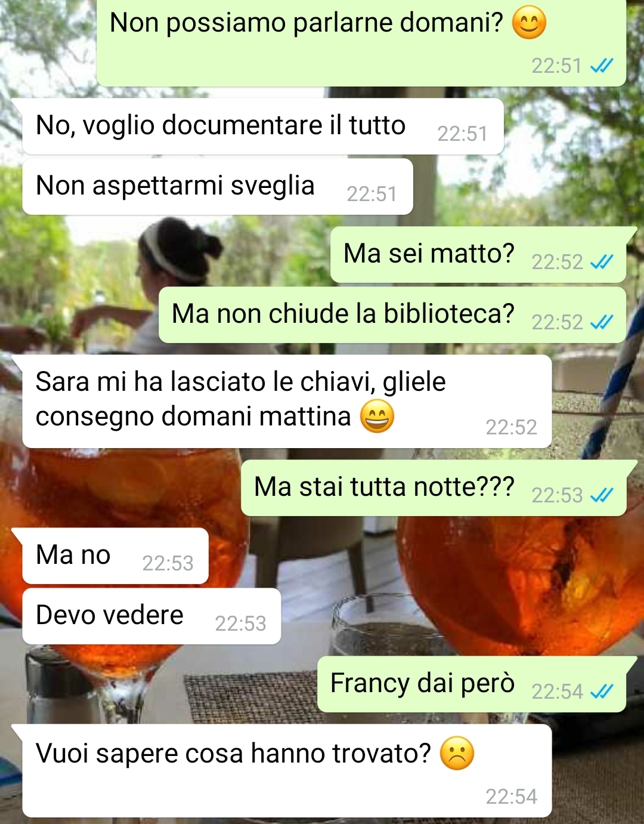644x824 pixels.
Task: Tap the 22:52 timestamp of the Sara message
Action: pos(511,427)
